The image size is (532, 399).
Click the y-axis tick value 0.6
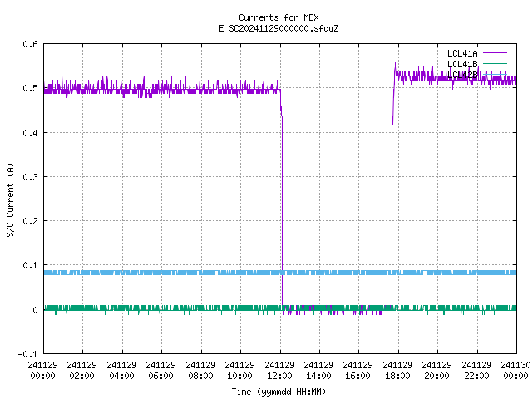click(x=30, y=44)
